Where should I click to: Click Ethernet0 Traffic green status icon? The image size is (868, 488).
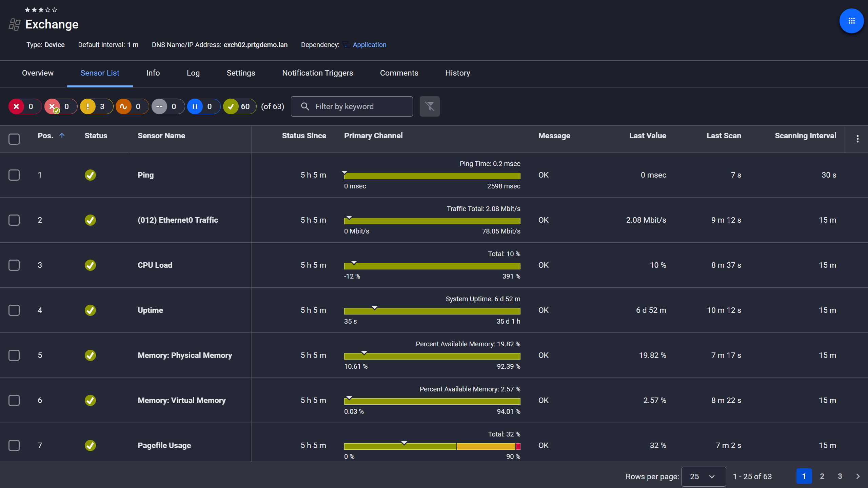[x=90, y=220]
